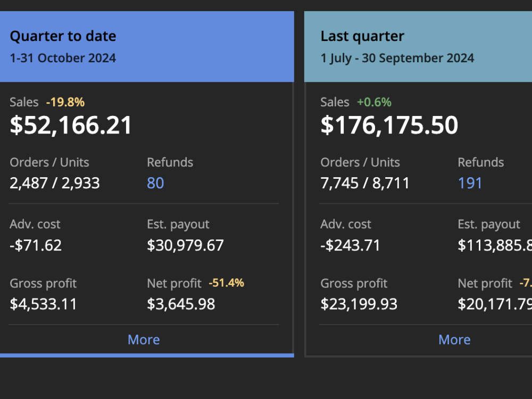
Task: Click the -$243.71 adv. cost value
Action: tap(350, 245)
